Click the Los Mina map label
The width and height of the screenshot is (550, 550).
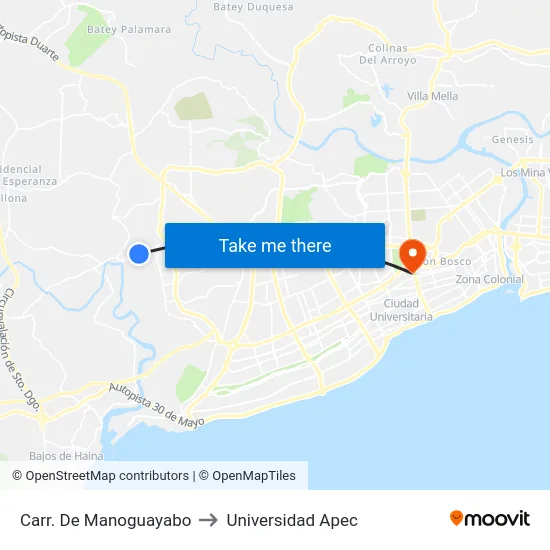click(x=525, y=173)
